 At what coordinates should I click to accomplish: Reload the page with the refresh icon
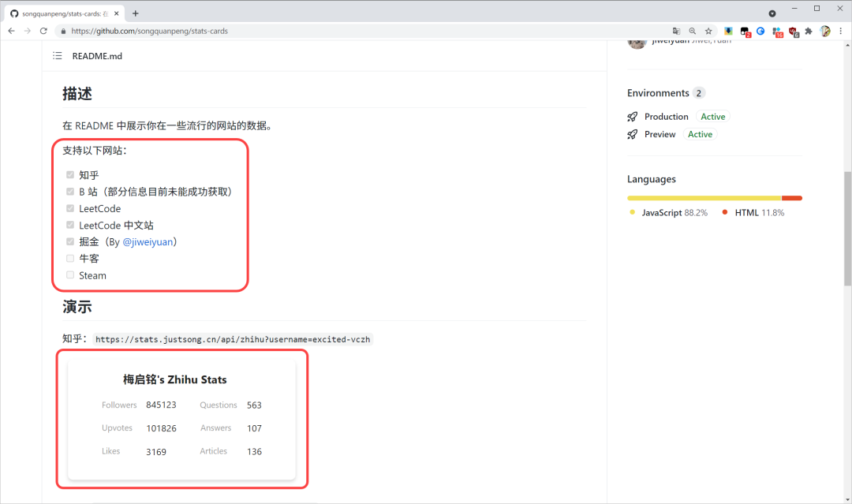click(43, 31)
